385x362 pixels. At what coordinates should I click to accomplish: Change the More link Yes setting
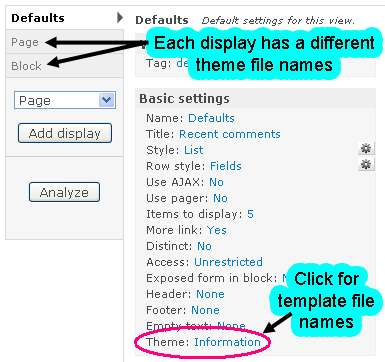click(x=217, y=230)
